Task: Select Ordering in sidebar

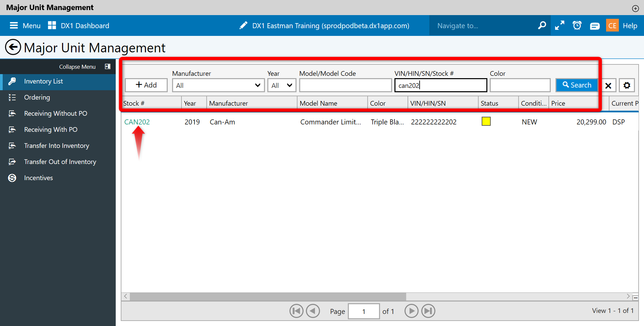Action: pos(58,97)
